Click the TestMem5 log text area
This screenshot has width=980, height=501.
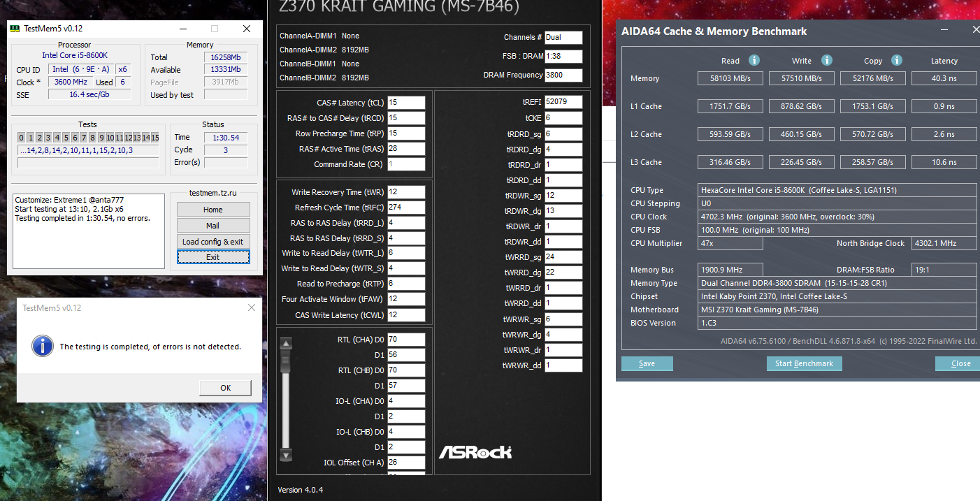(89, 230)
